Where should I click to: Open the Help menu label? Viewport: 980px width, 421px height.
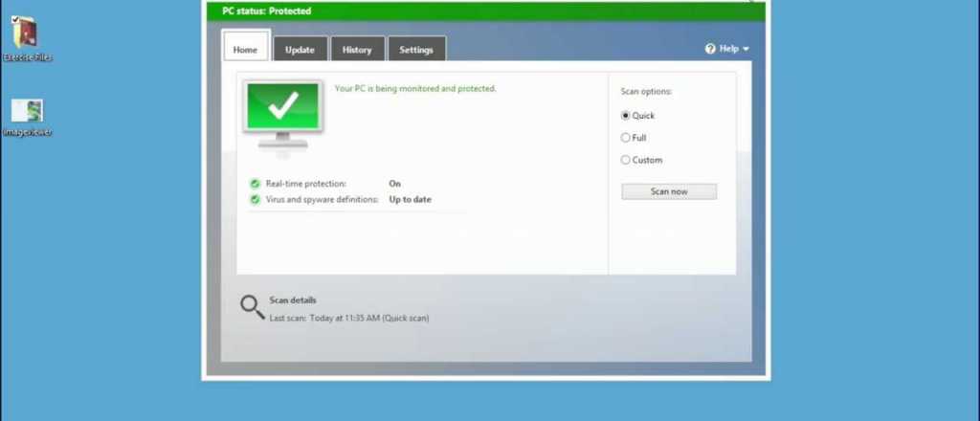coord(729,49)
